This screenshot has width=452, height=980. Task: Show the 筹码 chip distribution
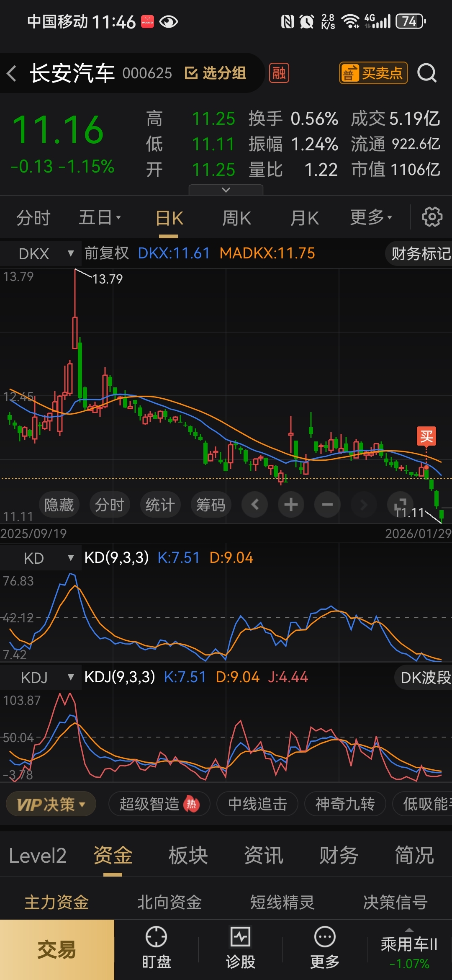pyautogui.click(x=211, y=505)
